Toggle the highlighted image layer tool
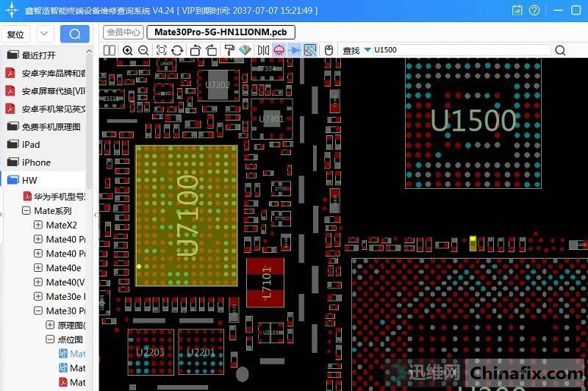This screenshot has height=391, width=588. click(310, 50)
